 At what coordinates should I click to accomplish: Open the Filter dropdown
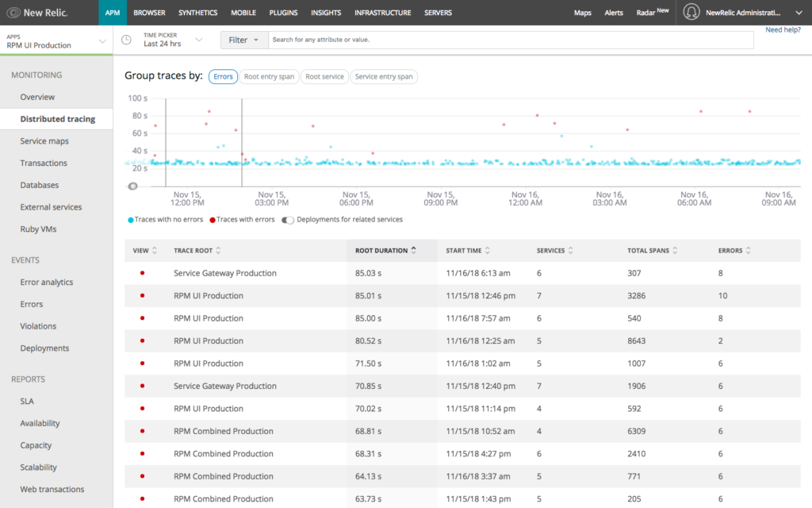pos(244,40)
